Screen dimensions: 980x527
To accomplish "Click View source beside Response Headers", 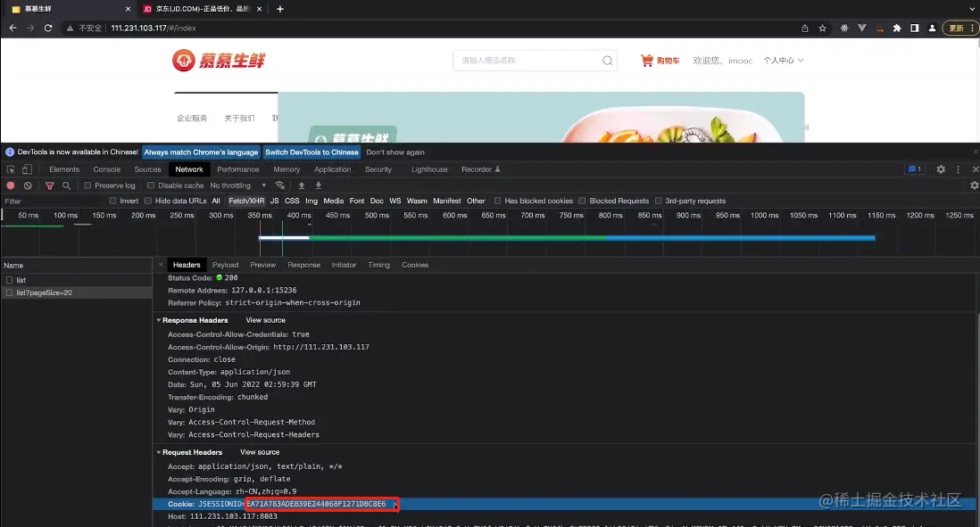I will coord(266,320).
